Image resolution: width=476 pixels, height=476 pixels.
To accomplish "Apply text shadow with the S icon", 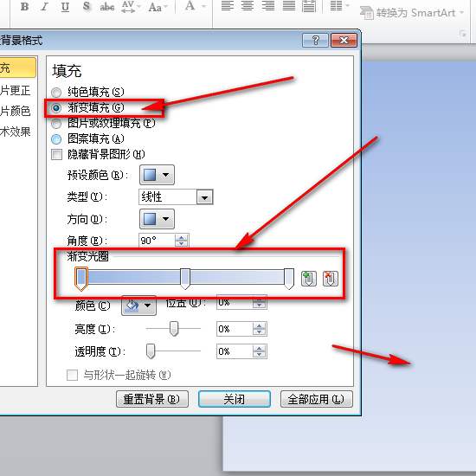I will click(x=87, y=6).
